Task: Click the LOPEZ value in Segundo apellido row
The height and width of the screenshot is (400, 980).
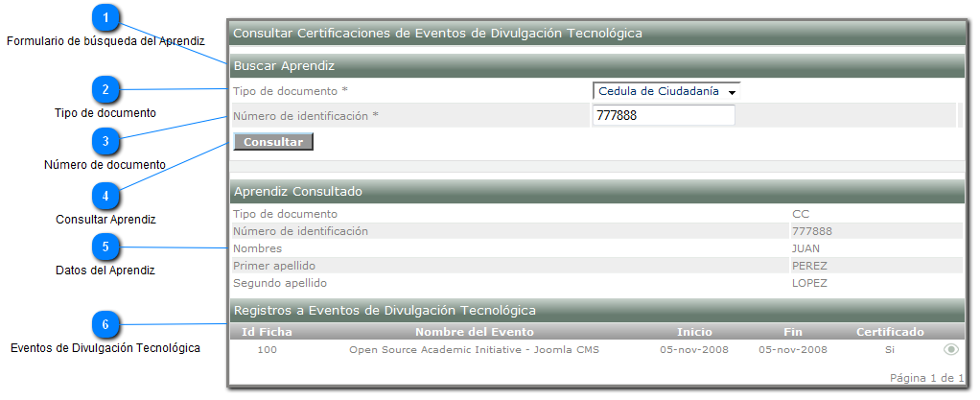Action: (809, 283)
